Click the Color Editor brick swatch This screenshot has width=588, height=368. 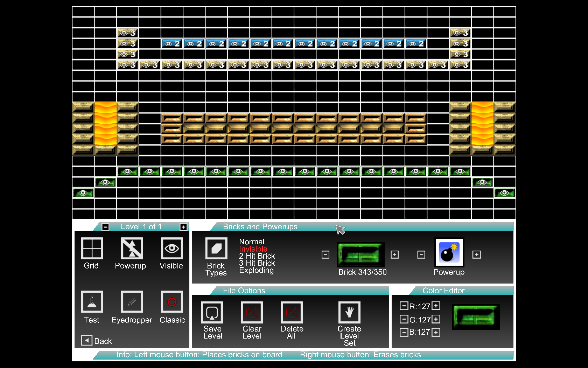point(476,317)
